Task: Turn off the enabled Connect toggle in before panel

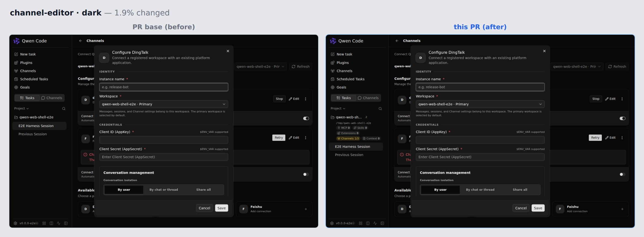Action: (x=306, y=118)
